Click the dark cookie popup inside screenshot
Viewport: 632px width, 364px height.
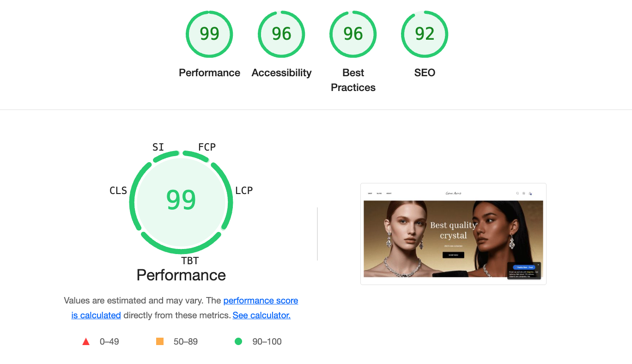pos(524,271)
